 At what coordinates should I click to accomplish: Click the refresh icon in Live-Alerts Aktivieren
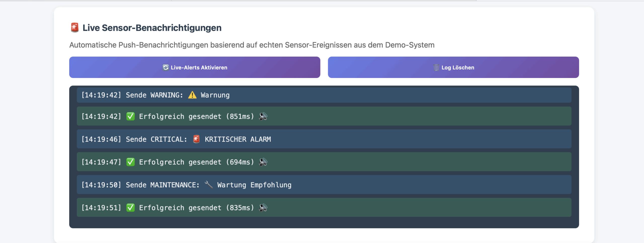click(166, 67)
